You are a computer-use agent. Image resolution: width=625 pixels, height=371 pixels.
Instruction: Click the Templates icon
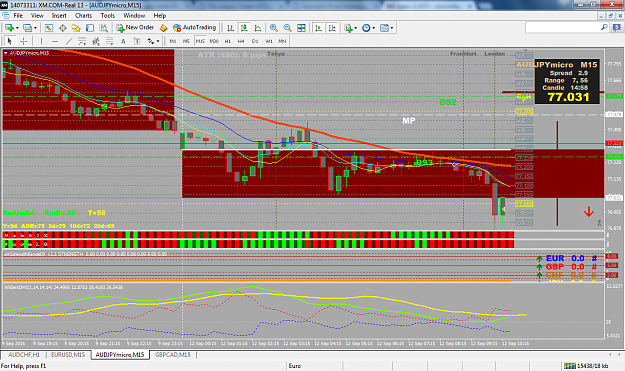384,28
